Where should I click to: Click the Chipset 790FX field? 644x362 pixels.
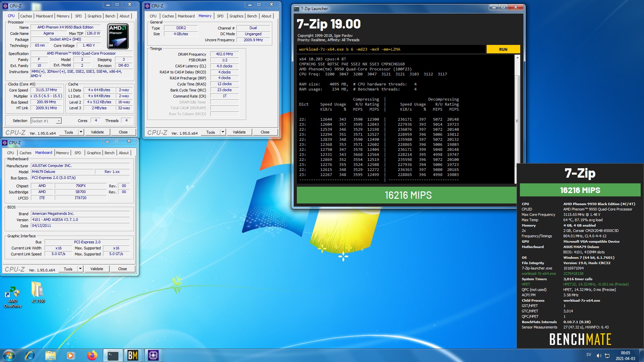(80, 186)
